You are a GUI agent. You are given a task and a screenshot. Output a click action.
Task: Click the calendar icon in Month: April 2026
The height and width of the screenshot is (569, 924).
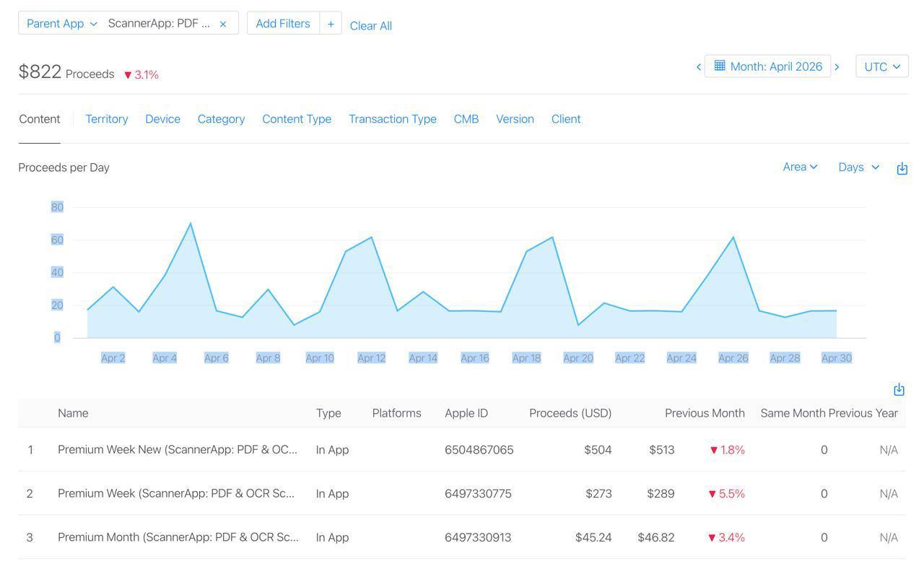point(720,66)
